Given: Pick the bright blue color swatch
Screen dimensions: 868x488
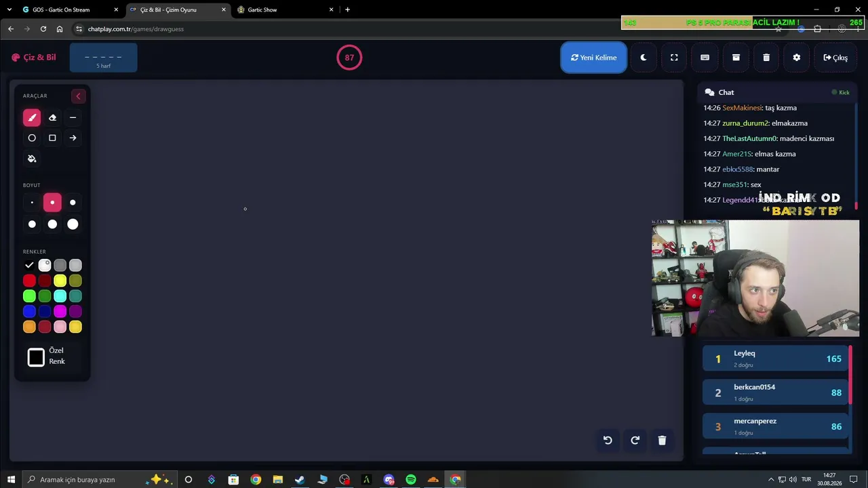Looking at the screenshot, I should (x=29, y=311).
